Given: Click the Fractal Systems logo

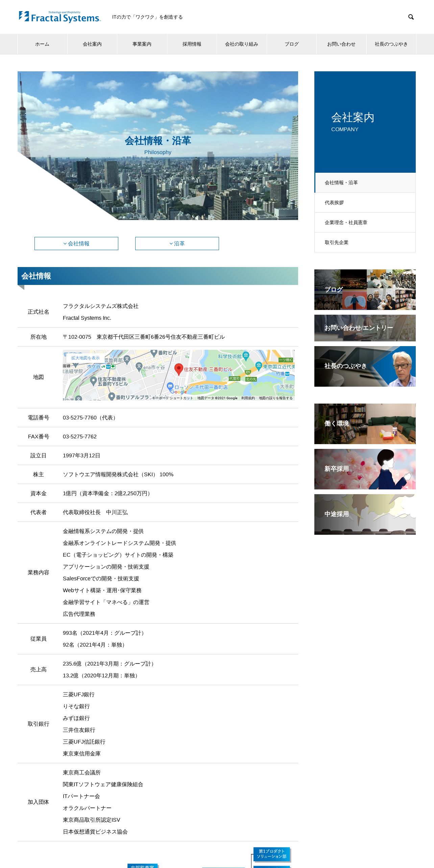Looking at the screenshot, I should pos(60,17).
